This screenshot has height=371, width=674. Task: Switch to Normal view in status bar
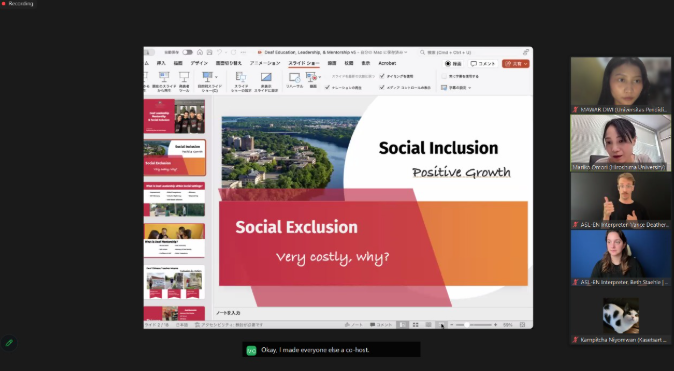point(402,325)
